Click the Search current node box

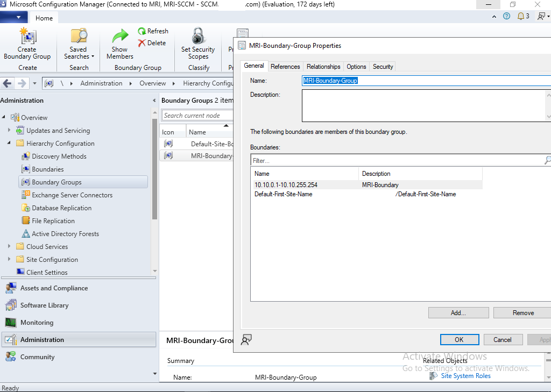197,116
